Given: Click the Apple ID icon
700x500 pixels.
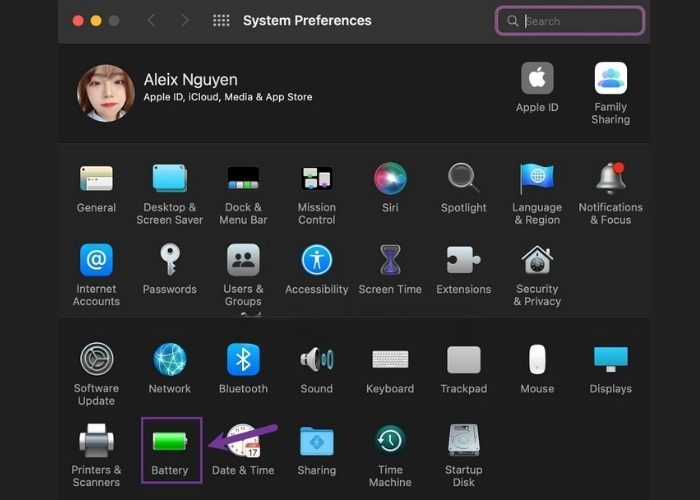Looking at the screenshot, I should [x=537, y=79].
